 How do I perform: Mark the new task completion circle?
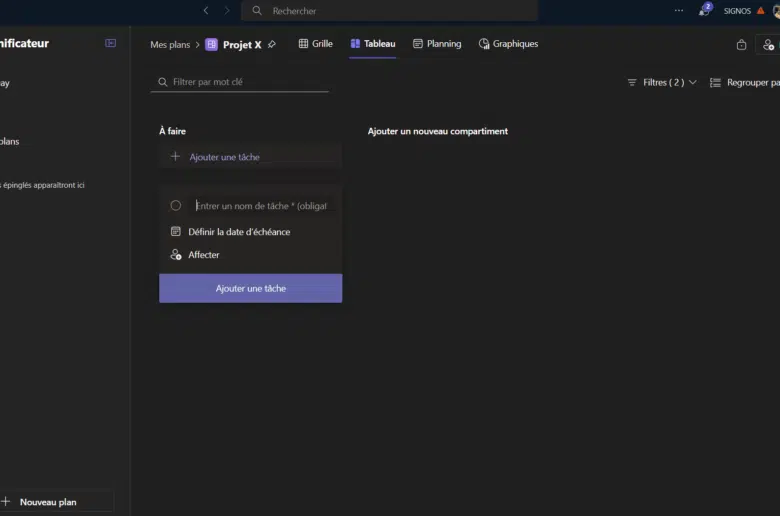click(176, 206)
